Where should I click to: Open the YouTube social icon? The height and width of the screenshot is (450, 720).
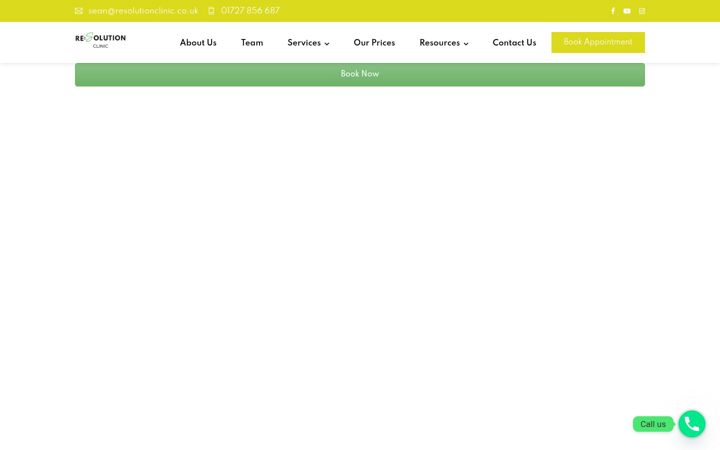[x=627, y=11]
